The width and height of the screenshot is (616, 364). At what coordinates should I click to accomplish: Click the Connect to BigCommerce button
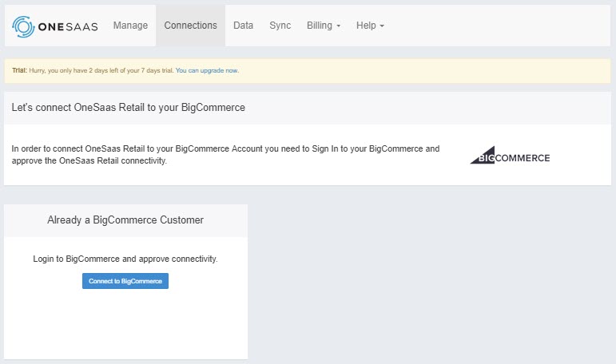(x=125, y=281)
